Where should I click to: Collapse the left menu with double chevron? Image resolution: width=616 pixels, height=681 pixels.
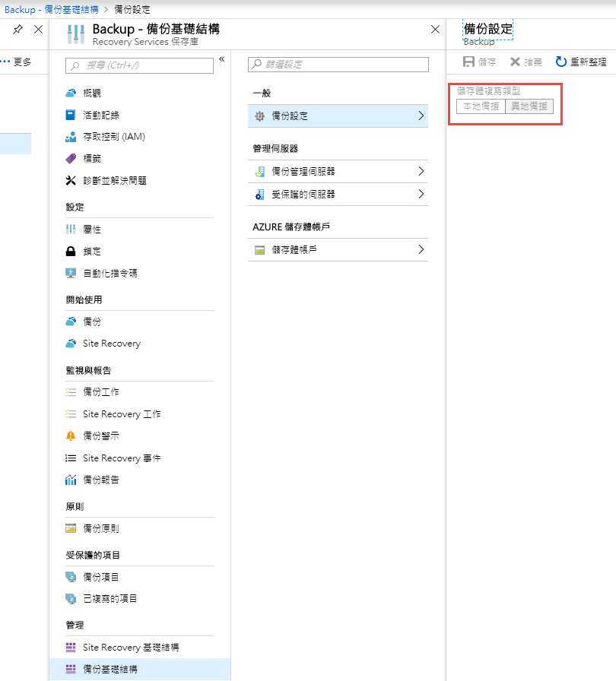point(221,59)
